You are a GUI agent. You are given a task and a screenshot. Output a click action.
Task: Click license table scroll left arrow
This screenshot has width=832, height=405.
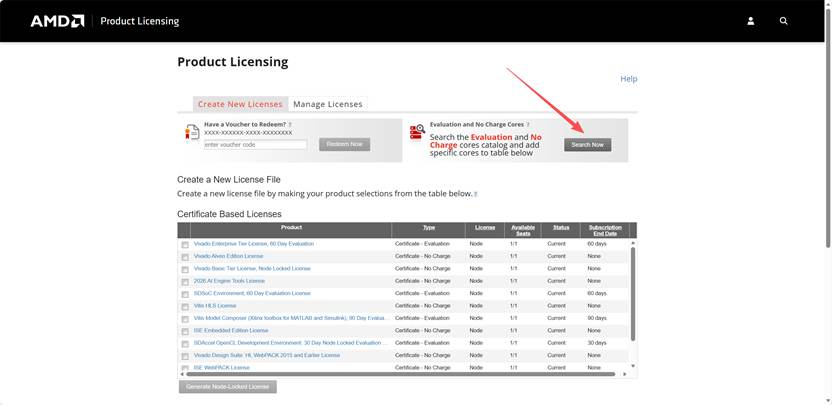183,374
